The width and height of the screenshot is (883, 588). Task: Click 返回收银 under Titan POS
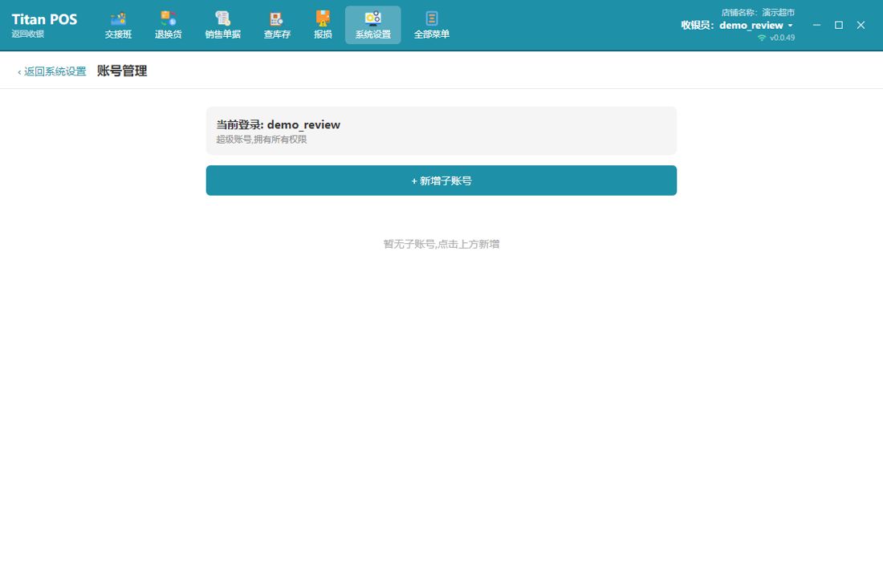pos(27,34)
